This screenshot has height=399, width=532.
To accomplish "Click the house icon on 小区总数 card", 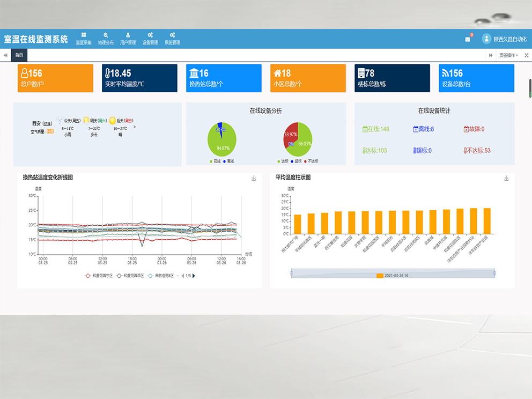I will 277,73.
